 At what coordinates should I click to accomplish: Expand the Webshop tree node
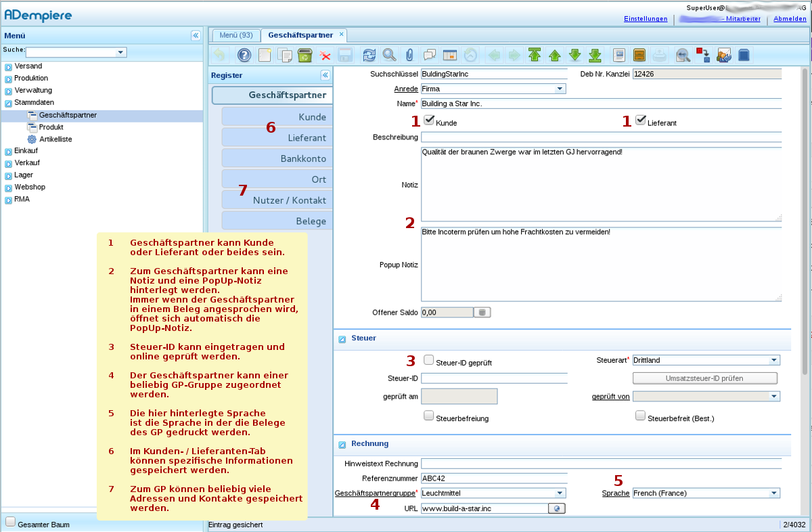click(x=8, y=187)
